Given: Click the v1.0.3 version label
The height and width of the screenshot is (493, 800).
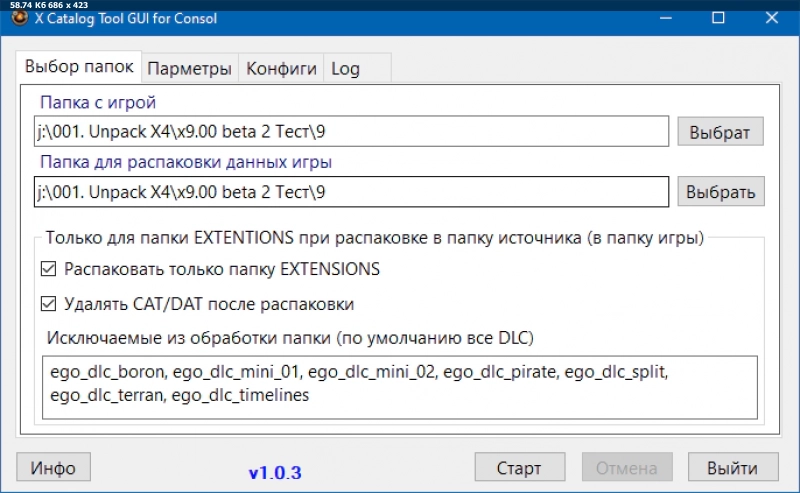Looking at the screenshot, I should (x=275, y=470).
